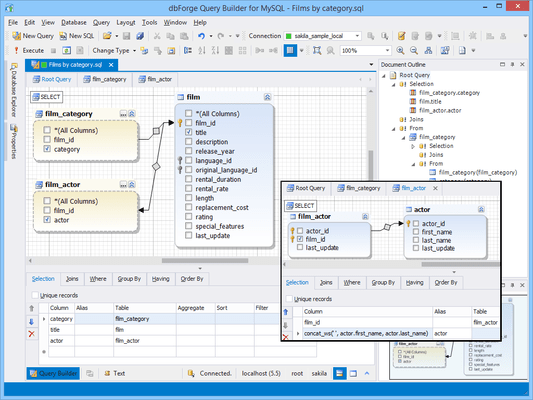533x400 pixels.
Task: Uncheck actor in film_actor table
Action: [47, 220]
